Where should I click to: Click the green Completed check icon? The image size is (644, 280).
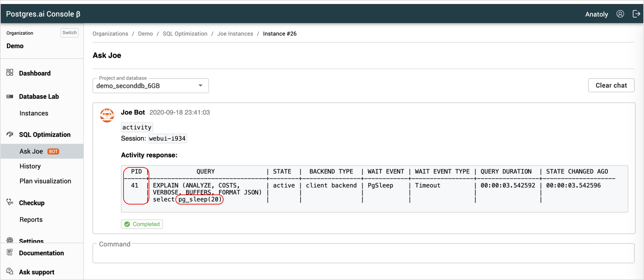pyautogui.click(x=127, y=224)
